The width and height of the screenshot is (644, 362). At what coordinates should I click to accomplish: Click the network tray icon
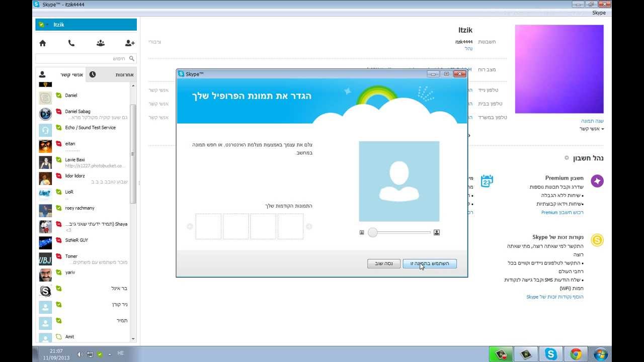click(x=90, y=354)
